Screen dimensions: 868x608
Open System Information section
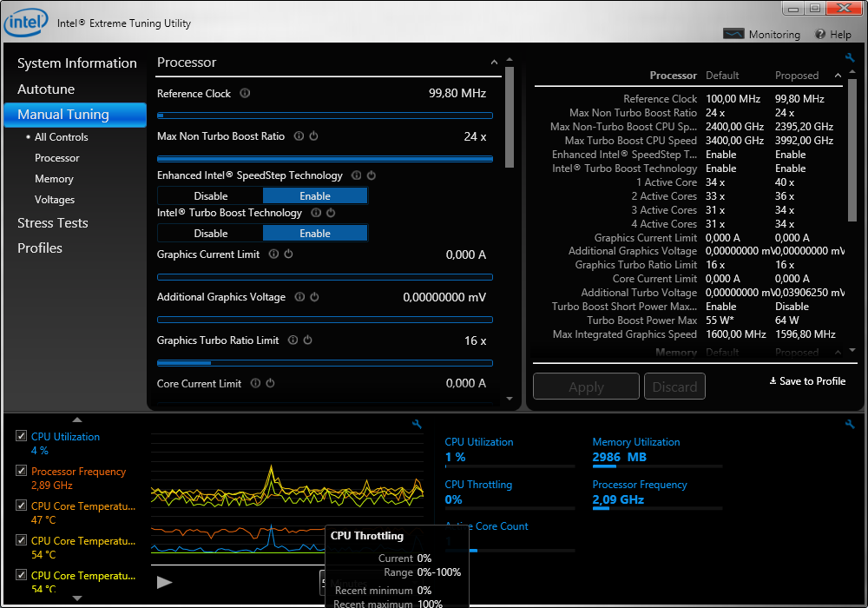[x=77, y=63]
